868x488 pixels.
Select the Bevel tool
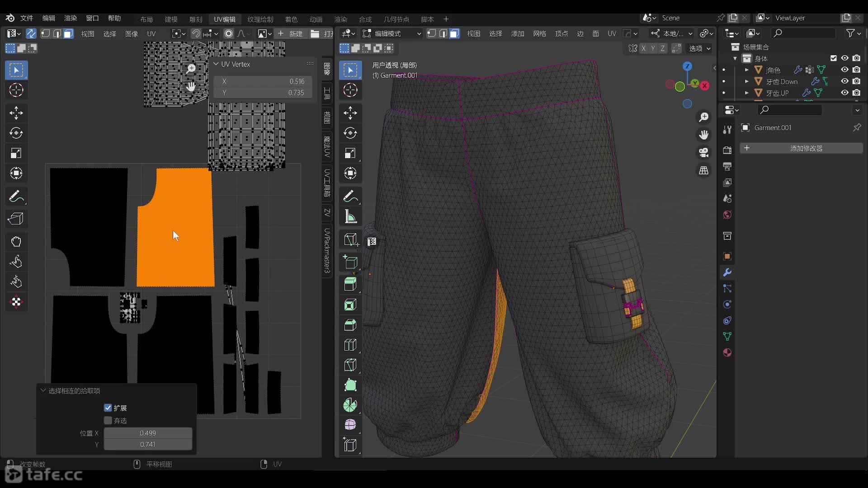[350, 324]
